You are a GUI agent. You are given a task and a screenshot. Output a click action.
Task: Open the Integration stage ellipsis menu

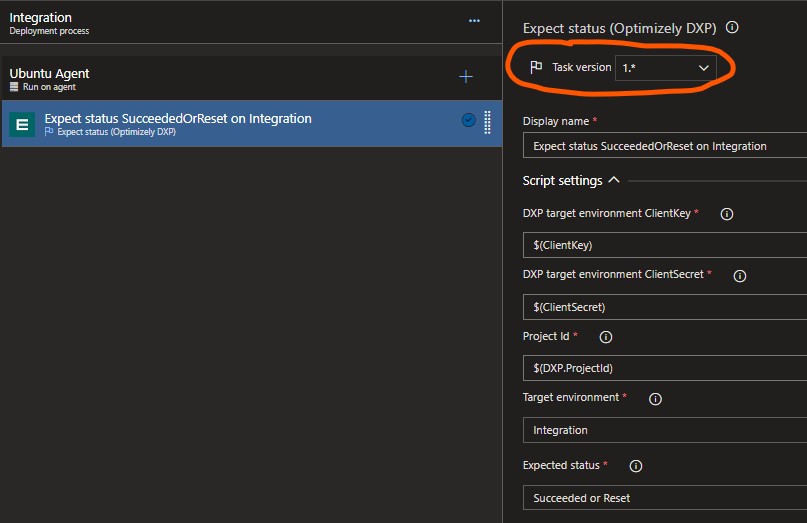(474, 21)
